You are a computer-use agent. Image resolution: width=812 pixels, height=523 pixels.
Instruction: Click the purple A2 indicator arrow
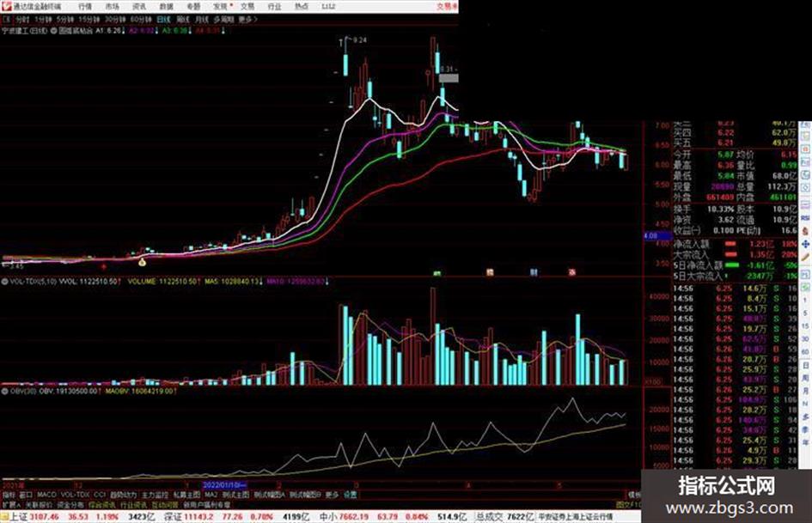point(156,31)
